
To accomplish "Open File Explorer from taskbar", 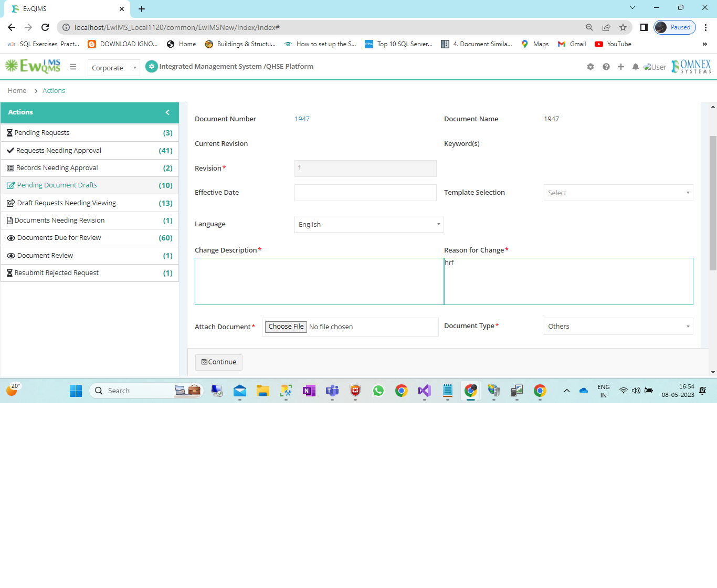I will (263, 391).
